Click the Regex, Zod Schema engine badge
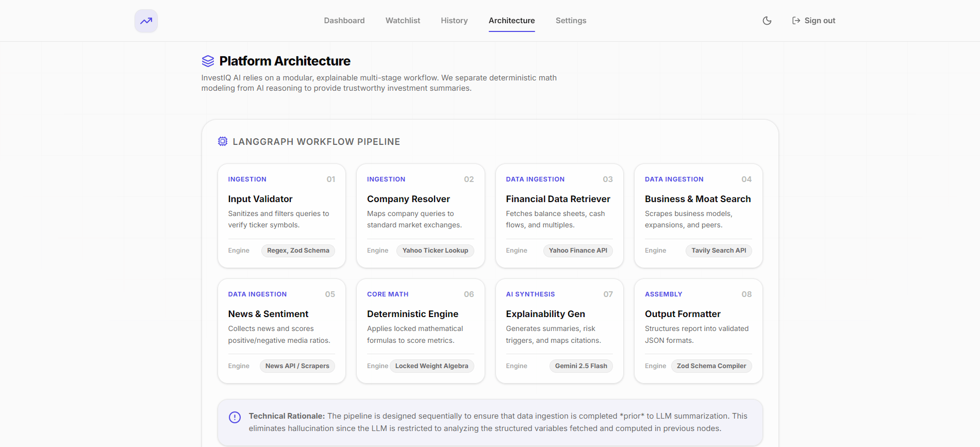The height and width of the screenshot is (447, 980). click(x=298, y=251)
